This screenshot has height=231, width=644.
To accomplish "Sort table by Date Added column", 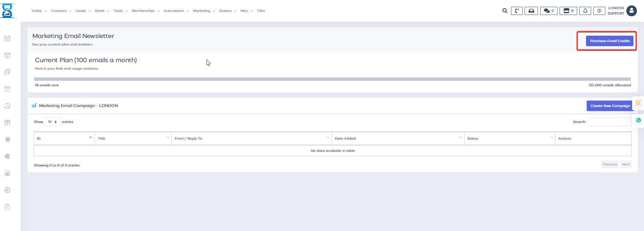I will coord(397,138).
